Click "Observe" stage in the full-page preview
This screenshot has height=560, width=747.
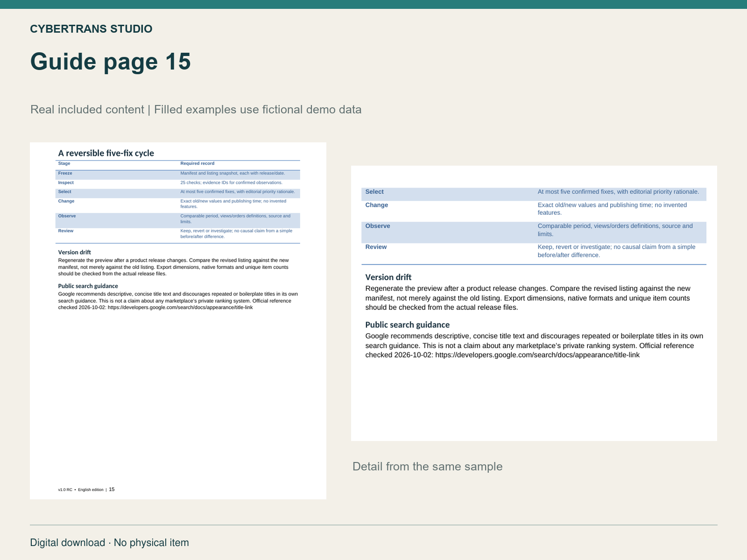coord(67,216)
